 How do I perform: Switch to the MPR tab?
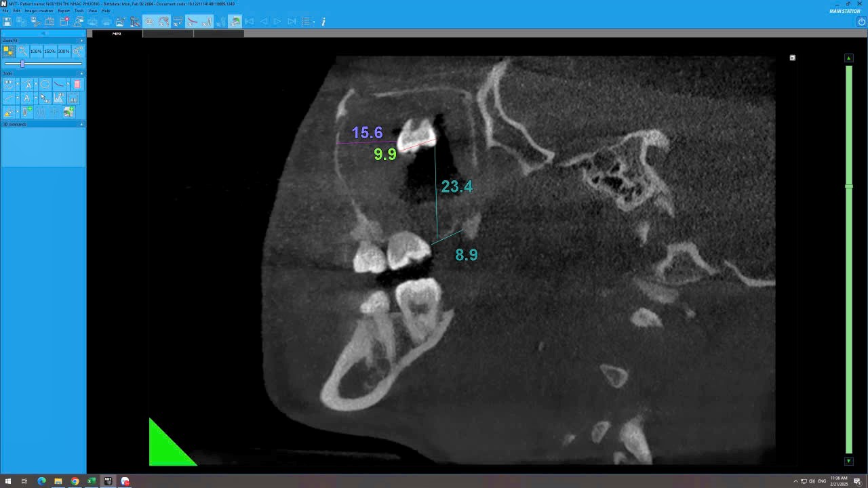pyautogui.click(x=117, y=34)
